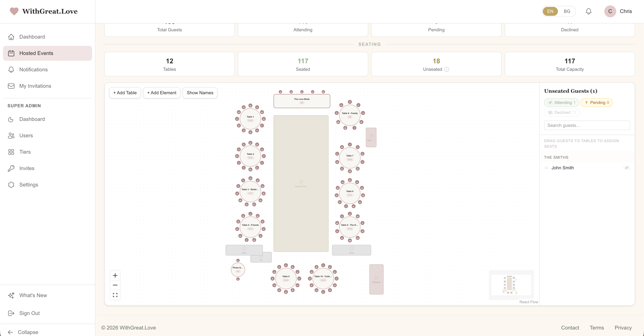Open the React Flow attribution link
Screen dimensions: 644x336
(528, 302)
